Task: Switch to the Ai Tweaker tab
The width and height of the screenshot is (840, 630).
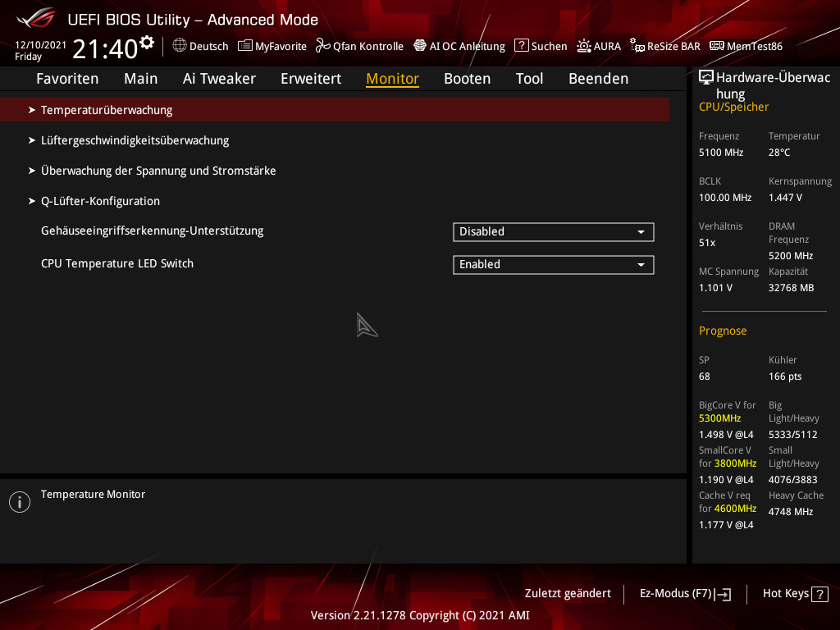Action: click(x=219, y=78)
